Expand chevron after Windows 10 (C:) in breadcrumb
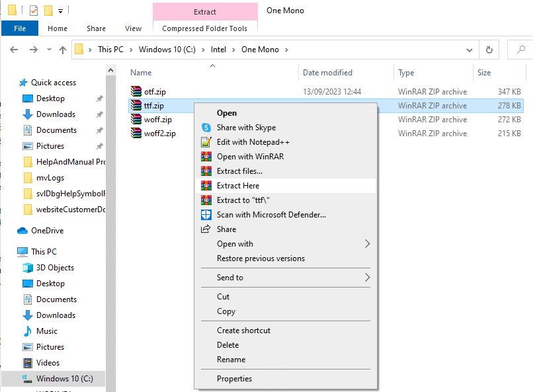This screenshot has width=533, height=392. point(203,50)
